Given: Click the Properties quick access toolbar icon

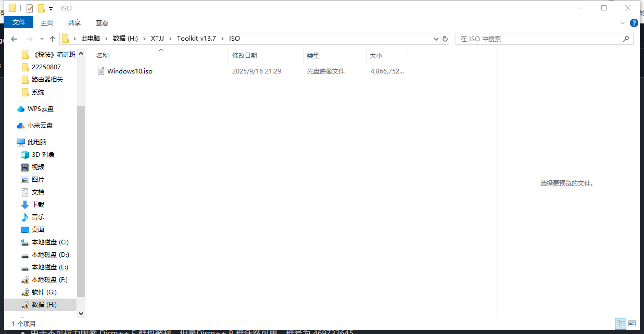Looking at the screenshot, I should [x=30, y=8].
